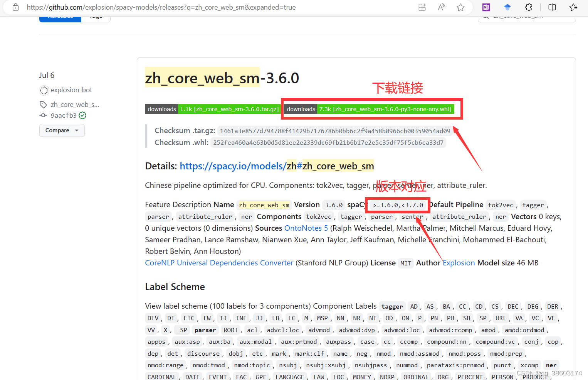
Task: Click the ORDINAL entity label
Action: [416, 377]
